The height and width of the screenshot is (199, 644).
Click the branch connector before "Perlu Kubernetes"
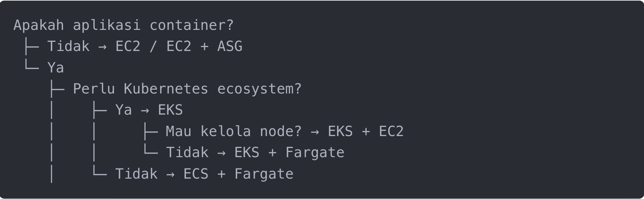(57, 89)
